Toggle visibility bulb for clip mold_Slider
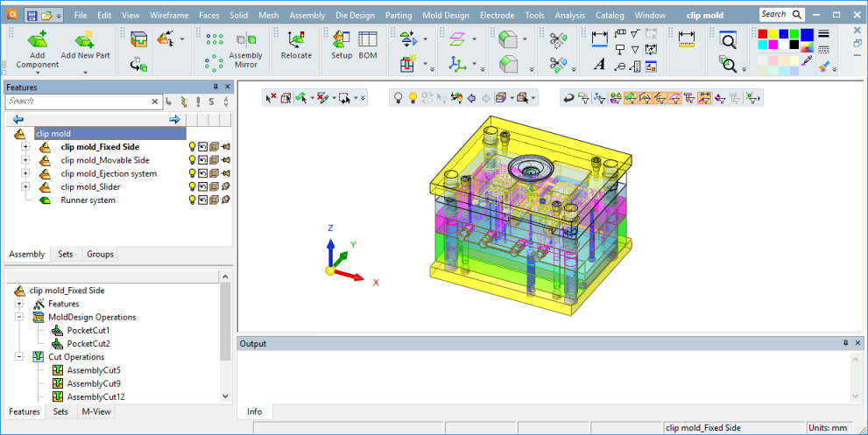 pyautogui.click(x=192, y=186)
